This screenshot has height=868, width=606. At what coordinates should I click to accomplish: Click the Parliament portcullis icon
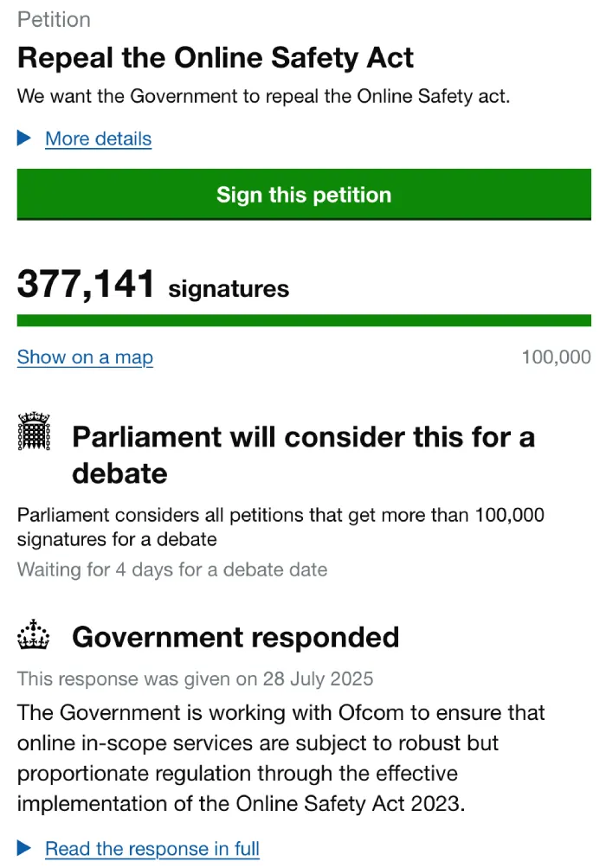coord(35,432)
